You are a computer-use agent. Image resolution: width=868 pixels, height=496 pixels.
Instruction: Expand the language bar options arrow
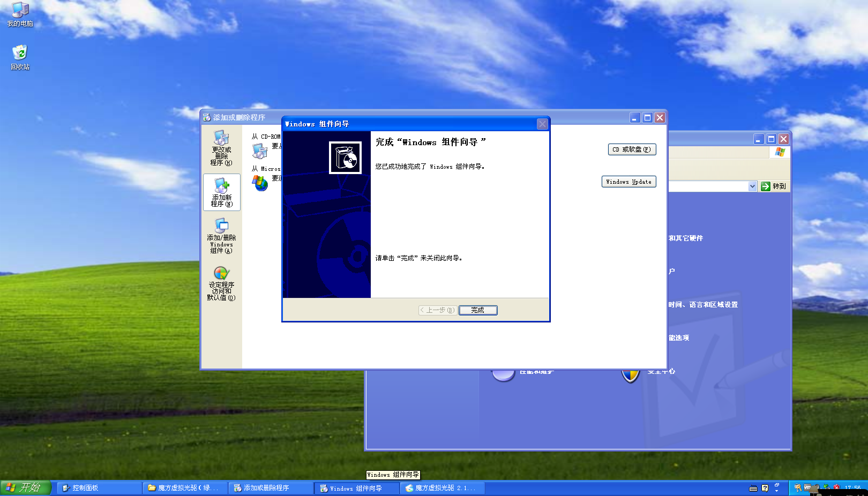coord(777,491)
